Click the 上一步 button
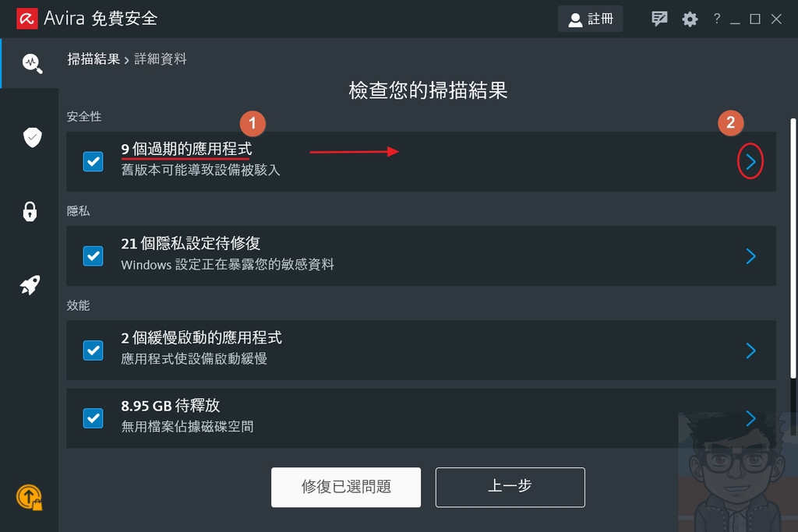Image resolution: width=798 pixels, height=532 pixels. pyautogui.click(x=510, y=488)
